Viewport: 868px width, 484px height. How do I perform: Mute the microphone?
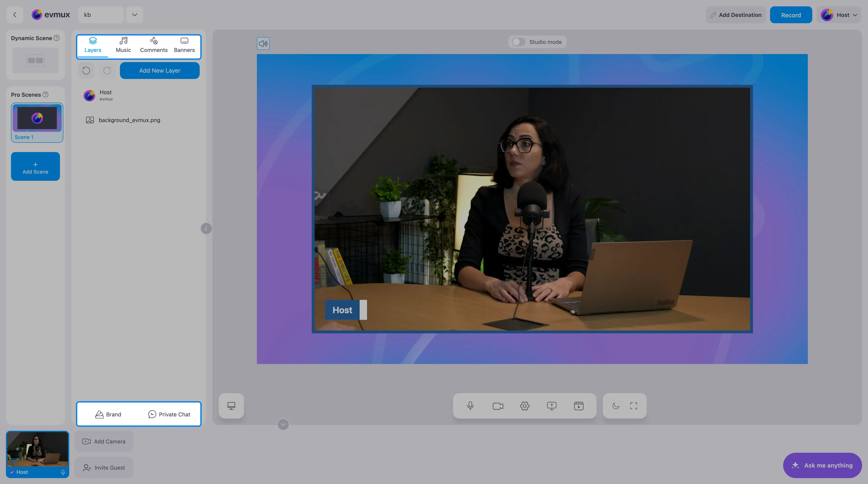pos(470,406)
